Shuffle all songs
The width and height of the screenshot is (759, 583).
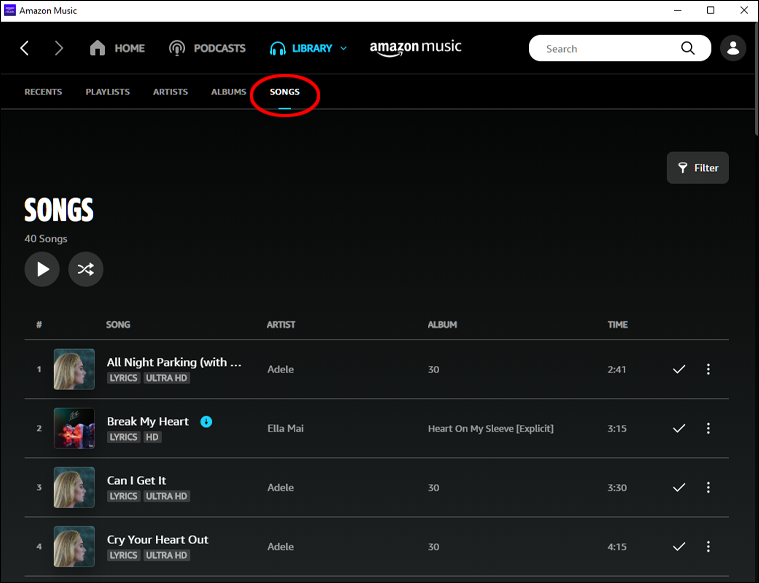coord(86,269)
